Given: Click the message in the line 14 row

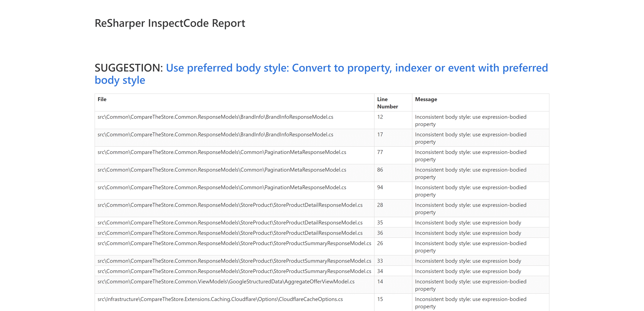Looking at the screenshot, I should [471, 285].
